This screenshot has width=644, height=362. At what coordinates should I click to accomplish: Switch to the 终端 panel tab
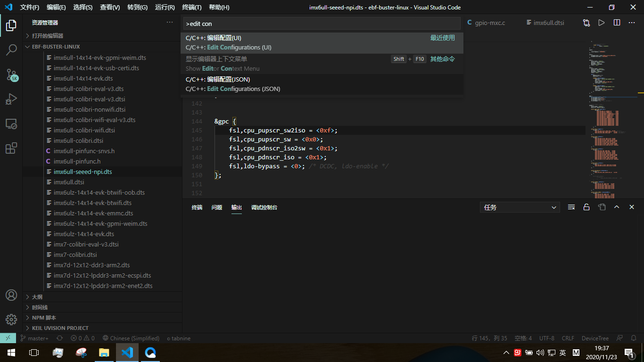(x=197, y=207)
